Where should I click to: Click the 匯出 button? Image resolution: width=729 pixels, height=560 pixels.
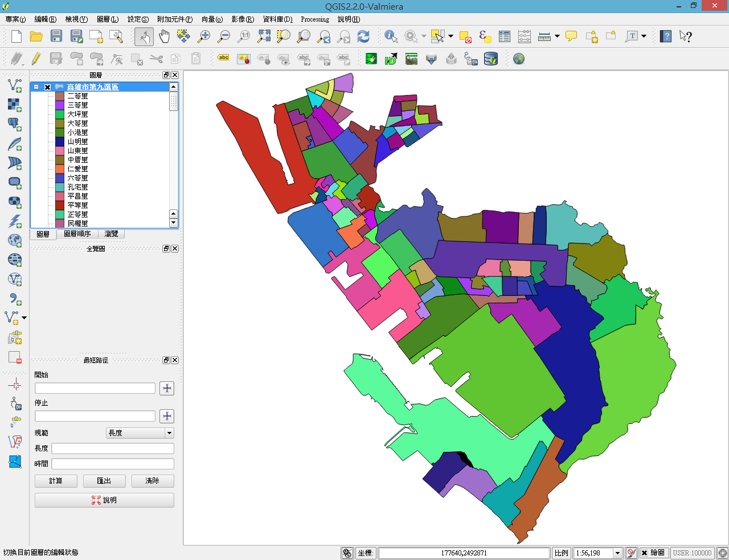tap(104, 481)
